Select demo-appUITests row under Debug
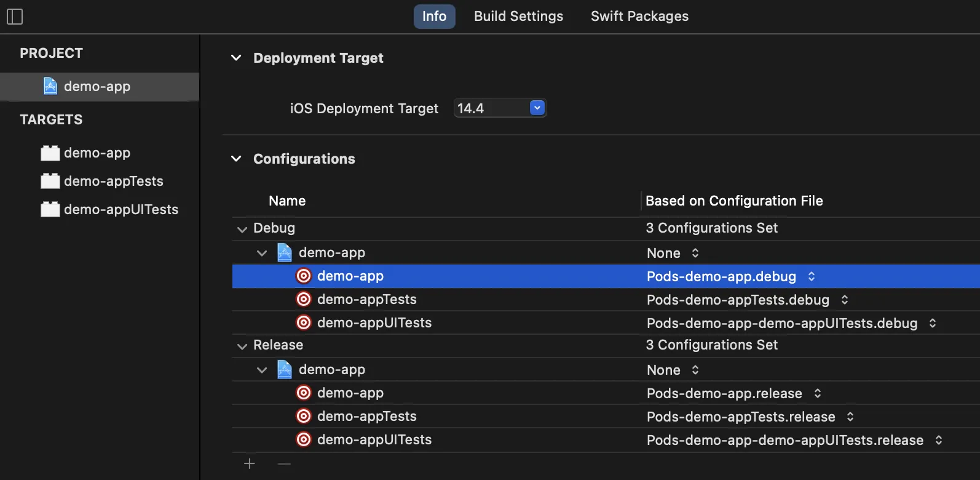This screenshot has height=480, width=980. (374, 322)
